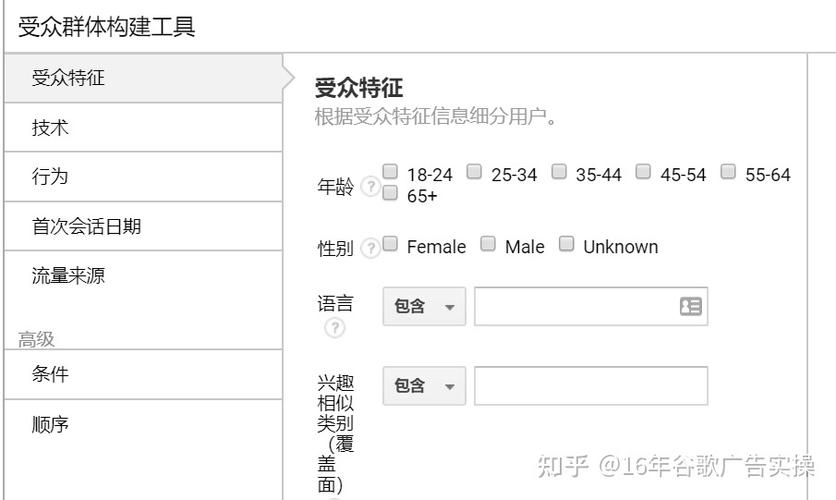Click the 年龄 field label

click(335, 187)
